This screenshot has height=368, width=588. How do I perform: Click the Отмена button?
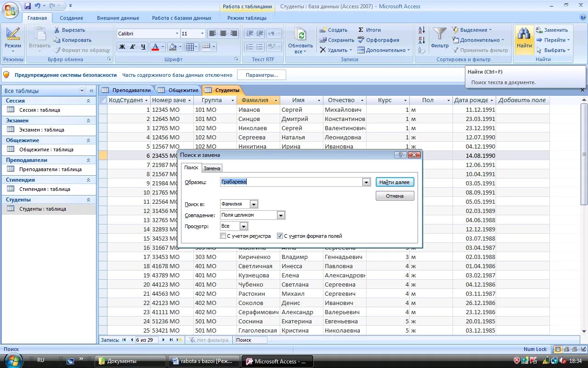pos(395,196)
